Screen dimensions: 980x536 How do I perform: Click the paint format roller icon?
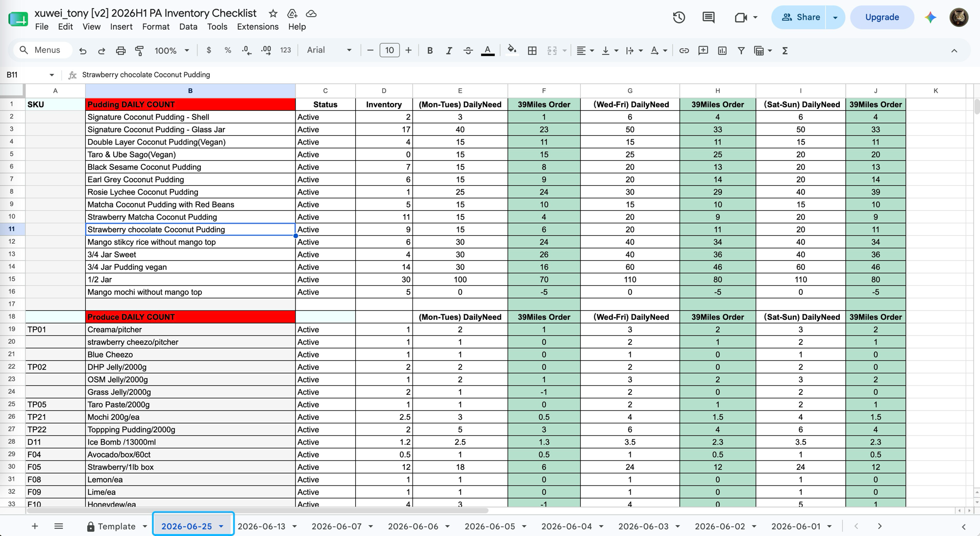[x=140, y=51]
